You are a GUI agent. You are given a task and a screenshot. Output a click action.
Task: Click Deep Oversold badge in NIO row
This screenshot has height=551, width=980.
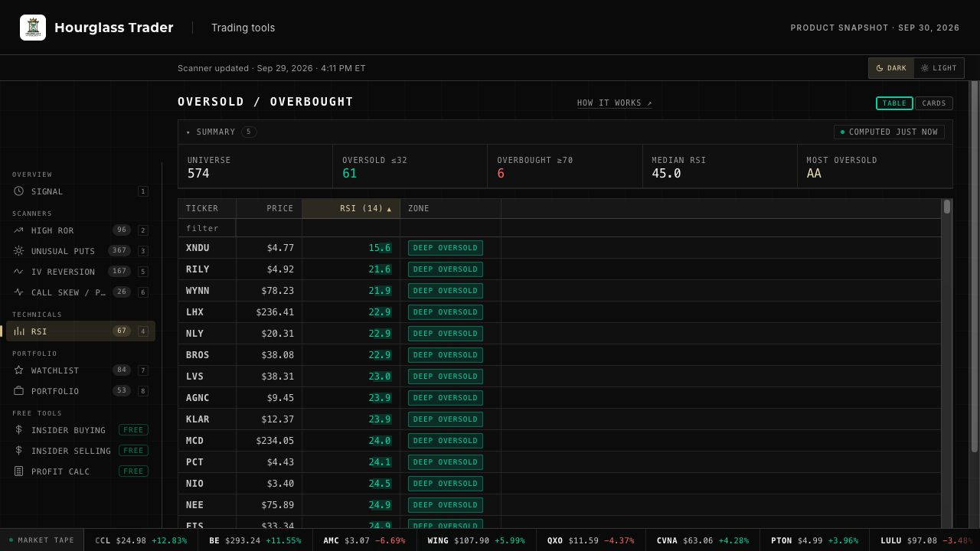[446, 484]
